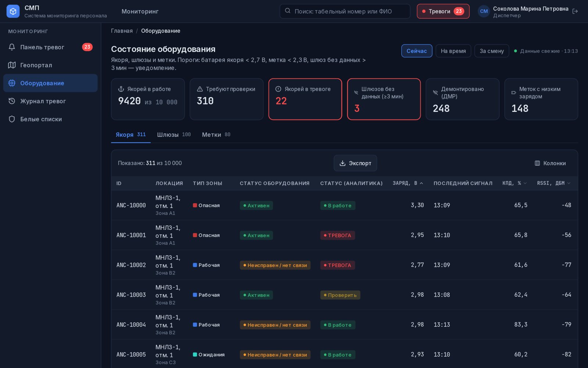Click Неисправен / нет связи badge for ANC-10004

(275, 325)
